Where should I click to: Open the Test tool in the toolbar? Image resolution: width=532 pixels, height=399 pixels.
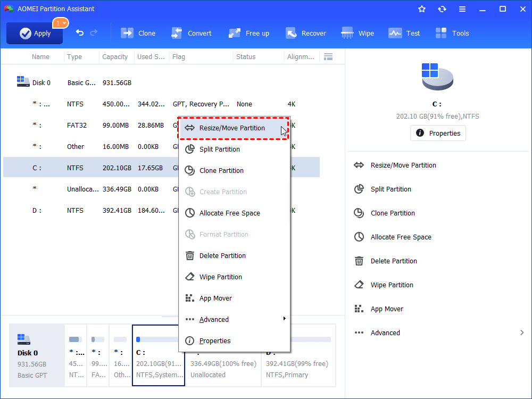click(x=404, y=33)
